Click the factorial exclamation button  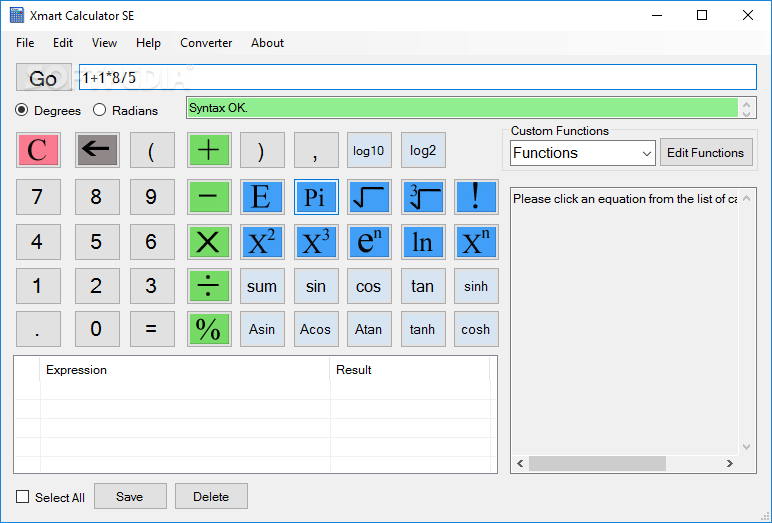[x=476, y=197]
